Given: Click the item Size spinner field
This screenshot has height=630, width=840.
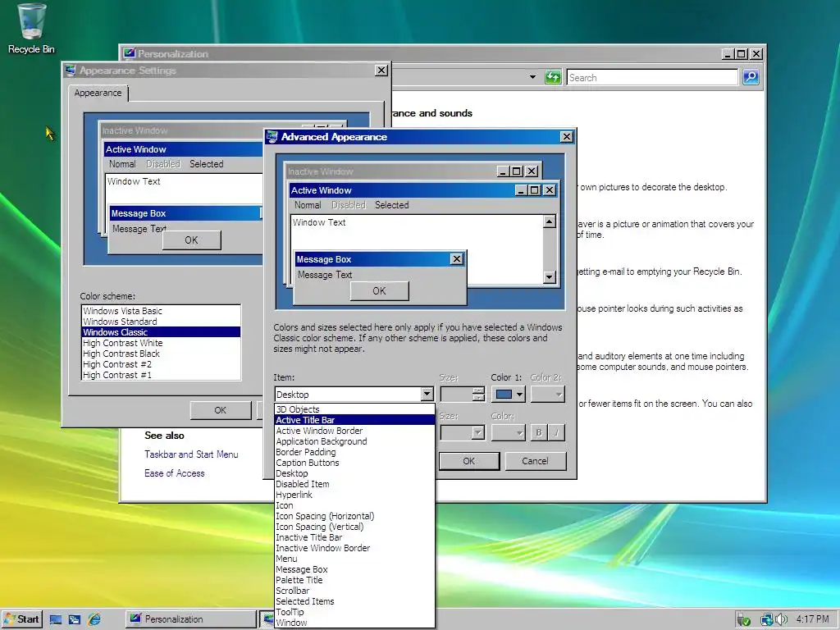Looking at the screenshot, I should coord(463,395).
